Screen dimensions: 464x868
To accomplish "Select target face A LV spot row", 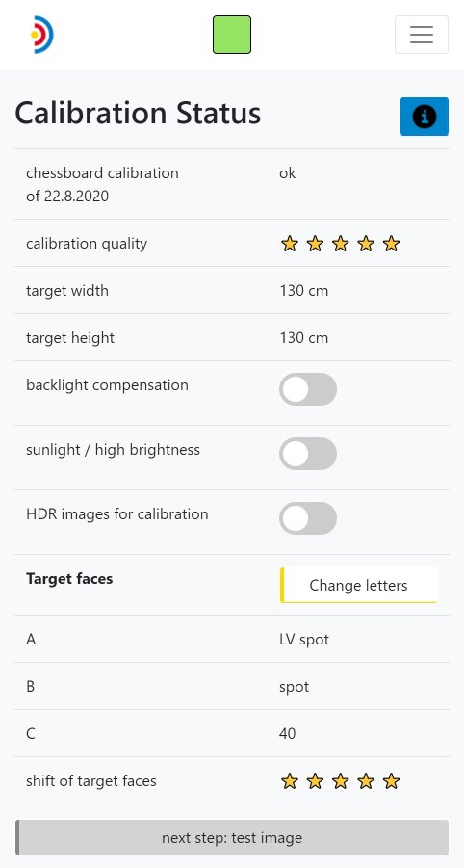I will [232, 639].
